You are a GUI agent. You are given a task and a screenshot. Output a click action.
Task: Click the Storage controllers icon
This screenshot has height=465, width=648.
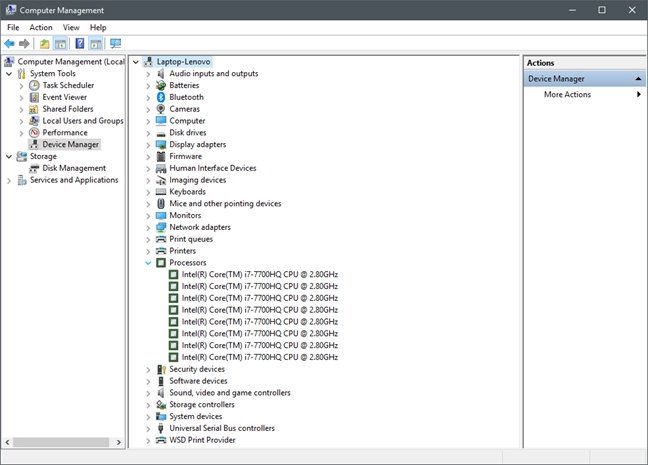(161, 405)
